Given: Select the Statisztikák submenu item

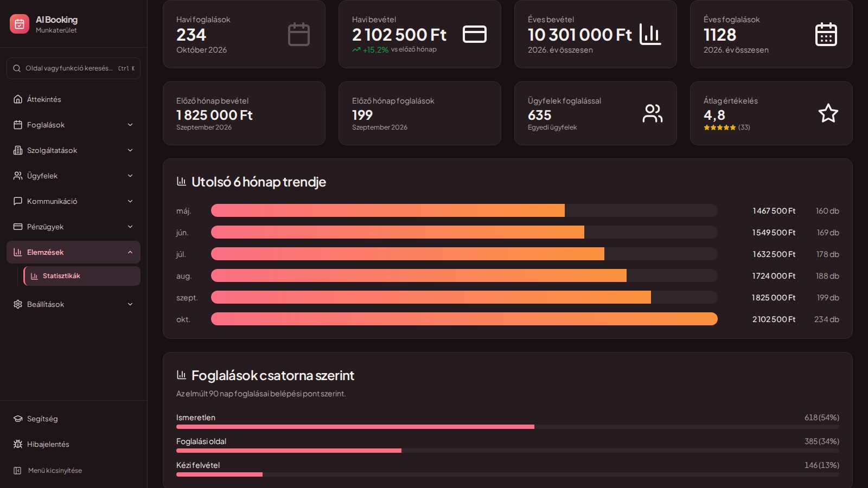Looking at the screenshot, I should pyautogui.click(x=82, y=276).
